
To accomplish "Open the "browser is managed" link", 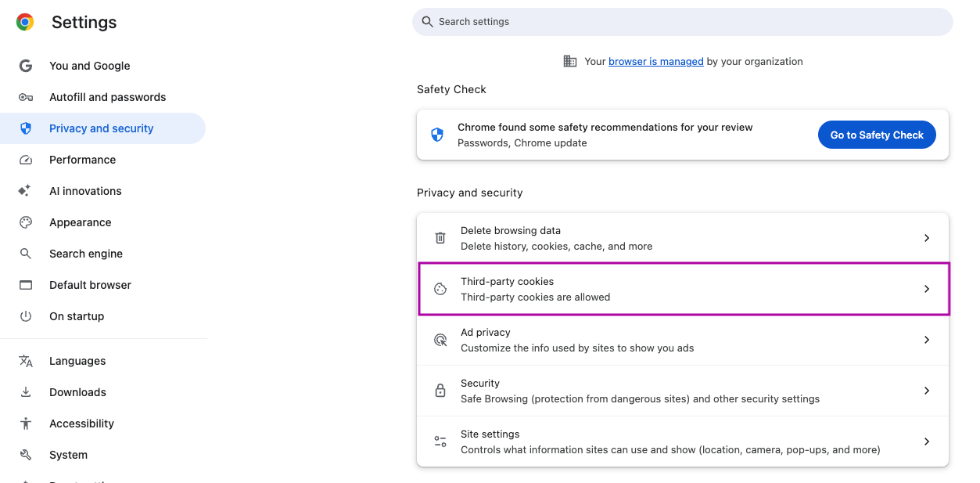I will coord(656,61).
